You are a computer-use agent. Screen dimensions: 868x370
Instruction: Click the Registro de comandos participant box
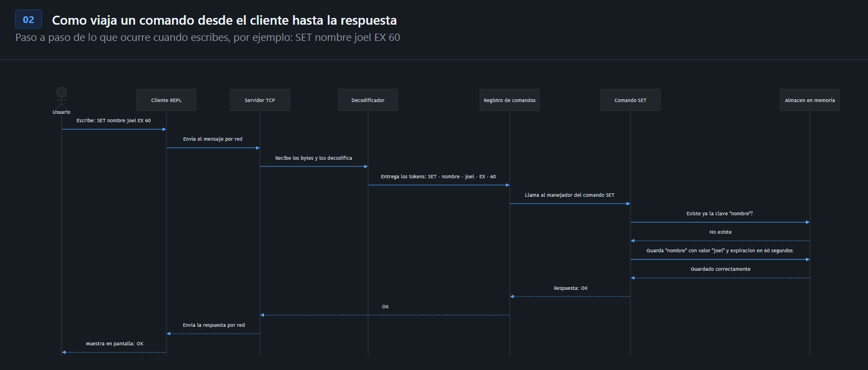(510, 100)
